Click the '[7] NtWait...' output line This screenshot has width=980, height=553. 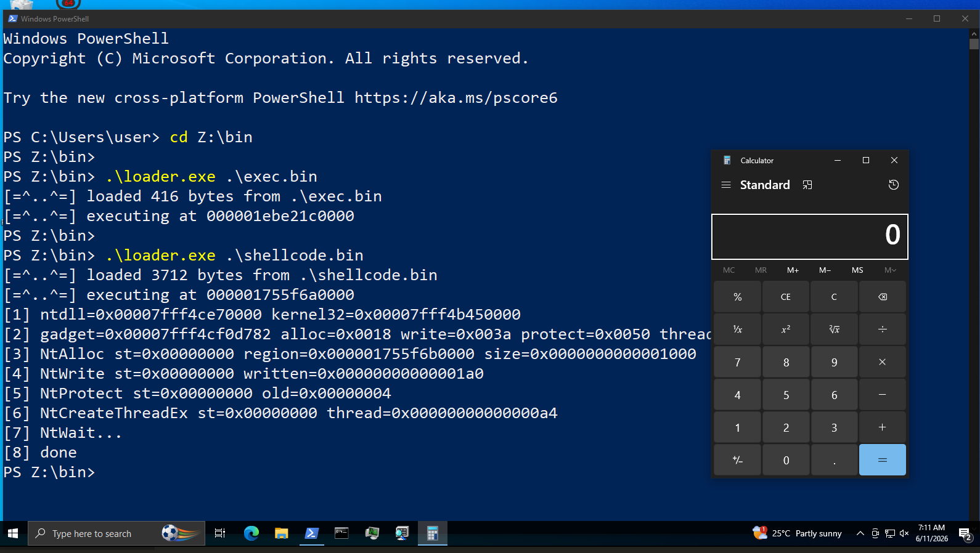coord(63,433)
